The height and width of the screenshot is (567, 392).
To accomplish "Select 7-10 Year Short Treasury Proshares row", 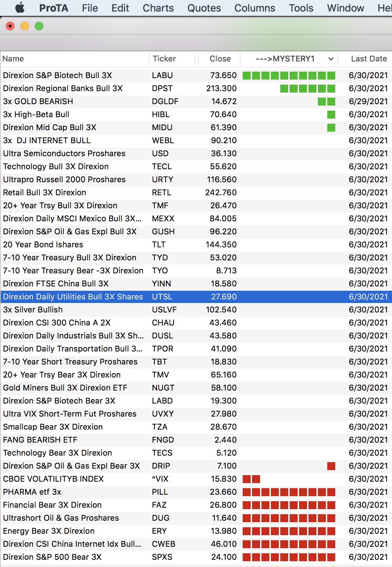I will click(196, 362).
